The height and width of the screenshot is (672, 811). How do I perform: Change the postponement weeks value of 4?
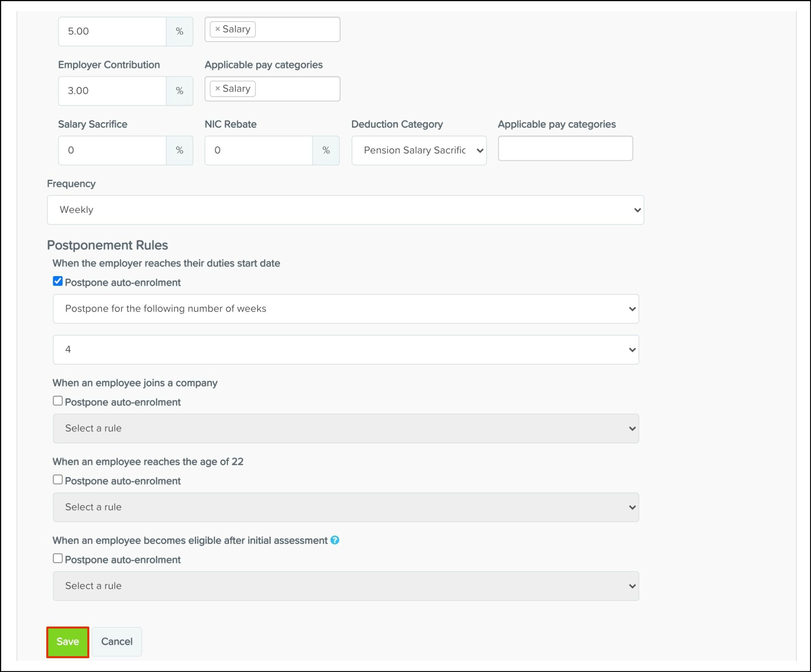point(345,350)
